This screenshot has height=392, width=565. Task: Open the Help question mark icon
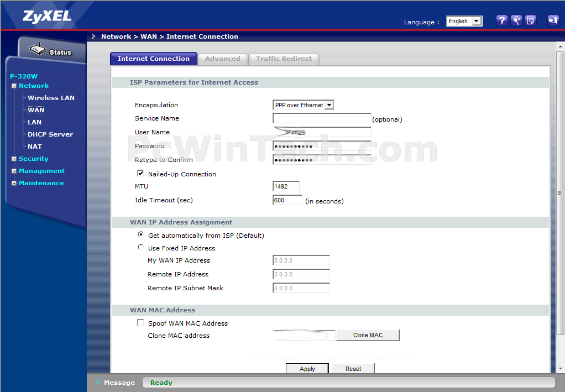click(501, 20)
